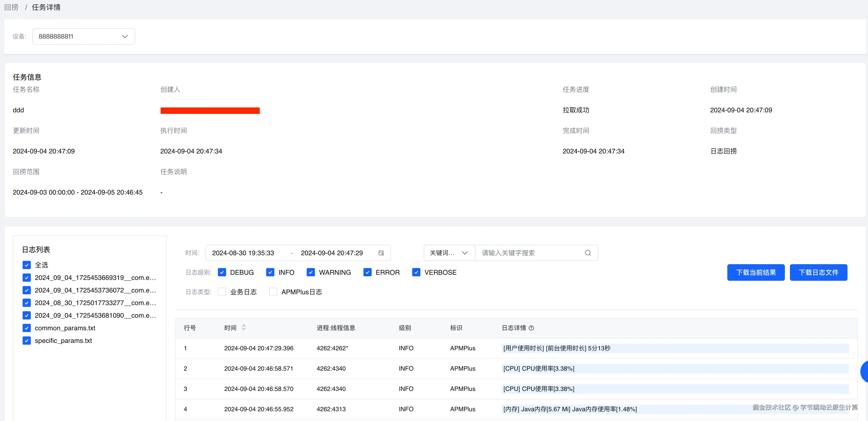The width and height of the screenshot is (868, 421).
Task: Toggle specific_params.txt file checkbox
Action: click(x=27, y=341)
